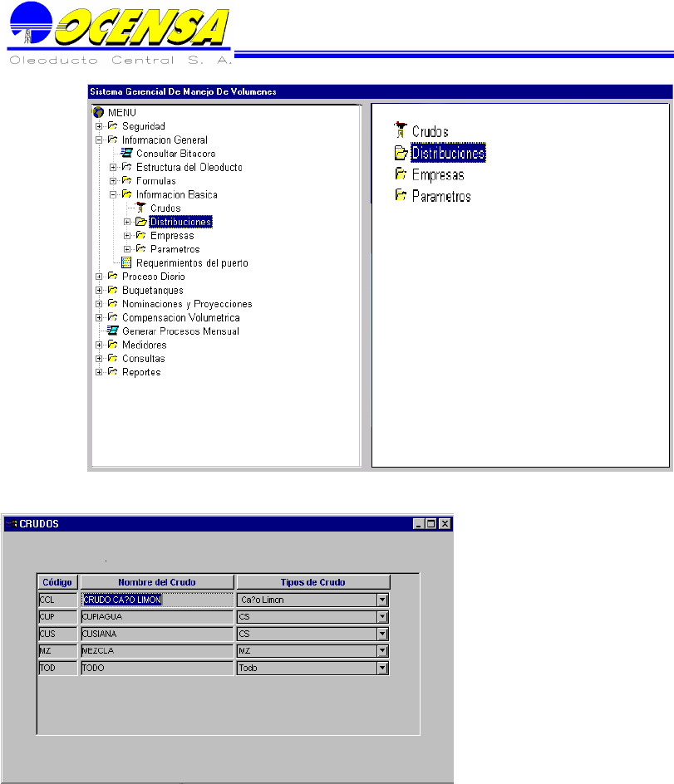Click the Requerimientos del puerto grid icon
674x784 pixels.
(x=127, y=262)
